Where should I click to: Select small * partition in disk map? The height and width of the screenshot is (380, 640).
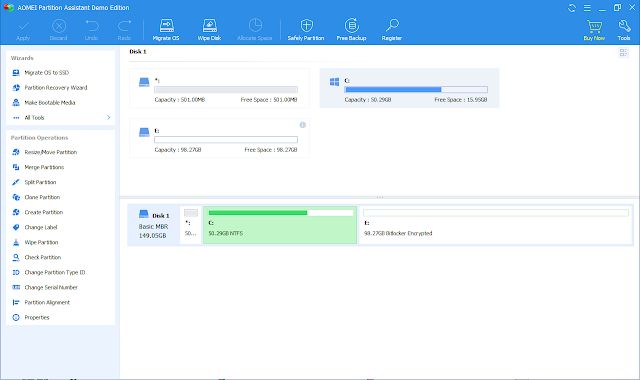[191, 225]
